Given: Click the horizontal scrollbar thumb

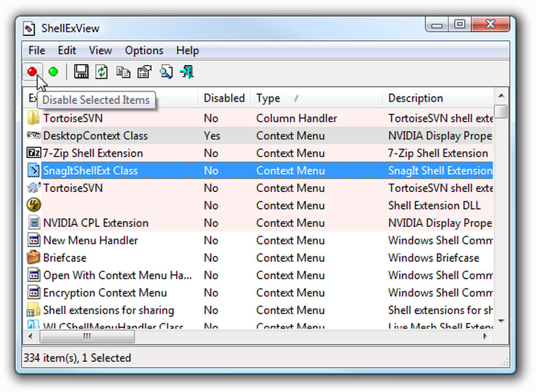Looking at the screenshot, I should click(87, 337).
